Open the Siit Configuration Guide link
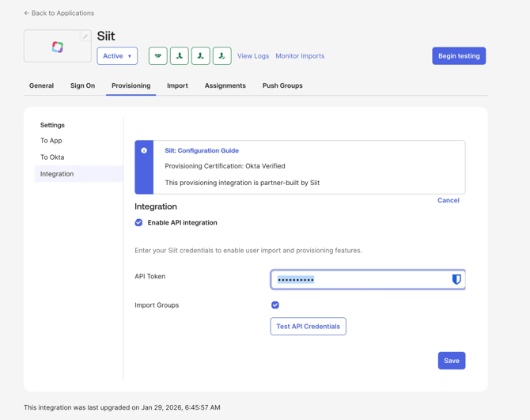The width and height of the screenshot is (530, 420). tap(202, 150)
